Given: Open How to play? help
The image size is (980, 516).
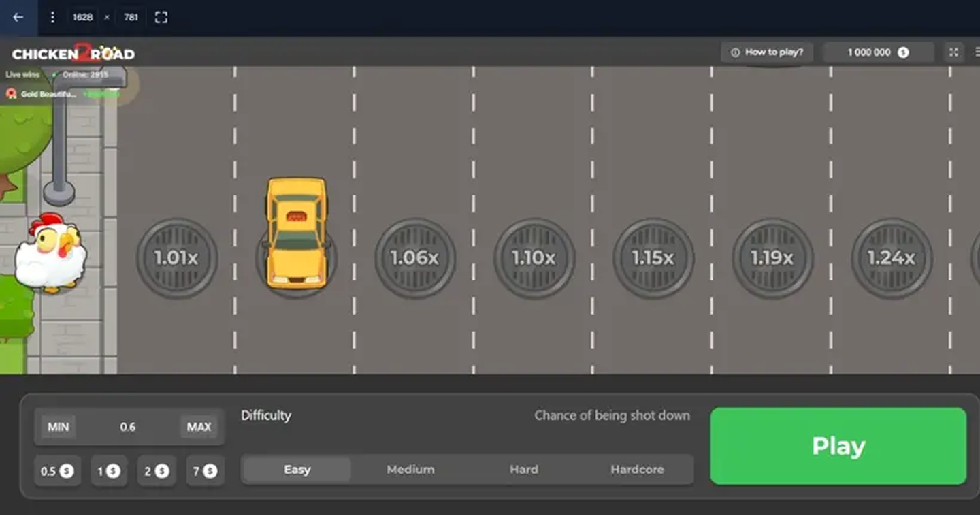Looking at the screenshot, I should coord(767,52).
